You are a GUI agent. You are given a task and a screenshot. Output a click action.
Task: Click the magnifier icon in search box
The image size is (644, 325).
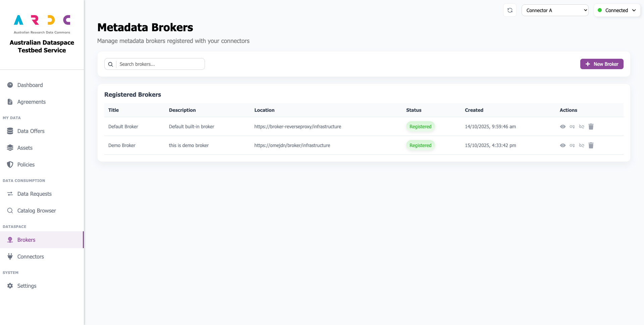[x=110, y=64]
